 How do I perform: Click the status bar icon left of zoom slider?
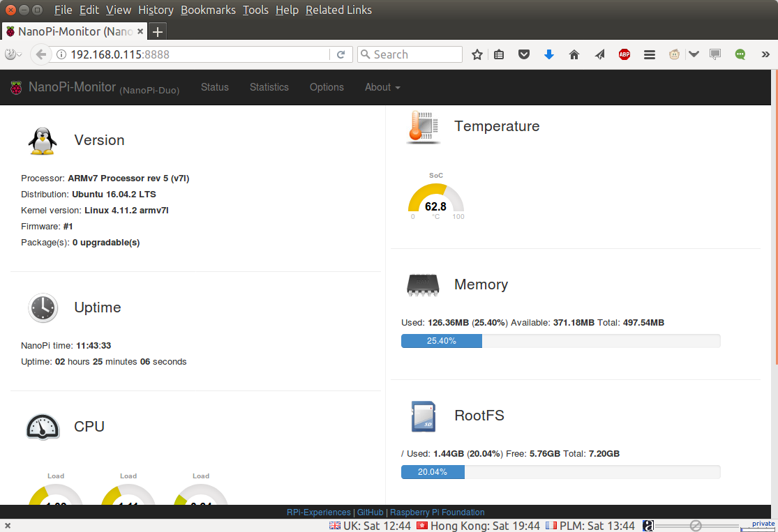[648, 526]
